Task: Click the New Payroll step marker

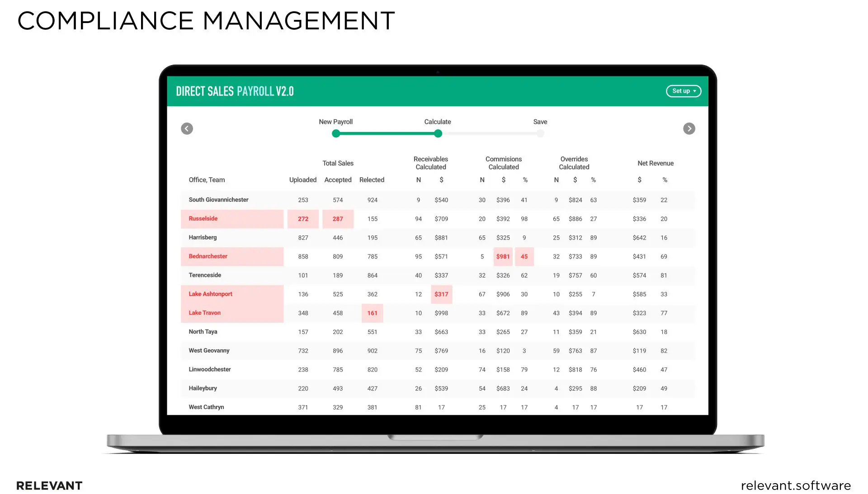Action: 335,133
